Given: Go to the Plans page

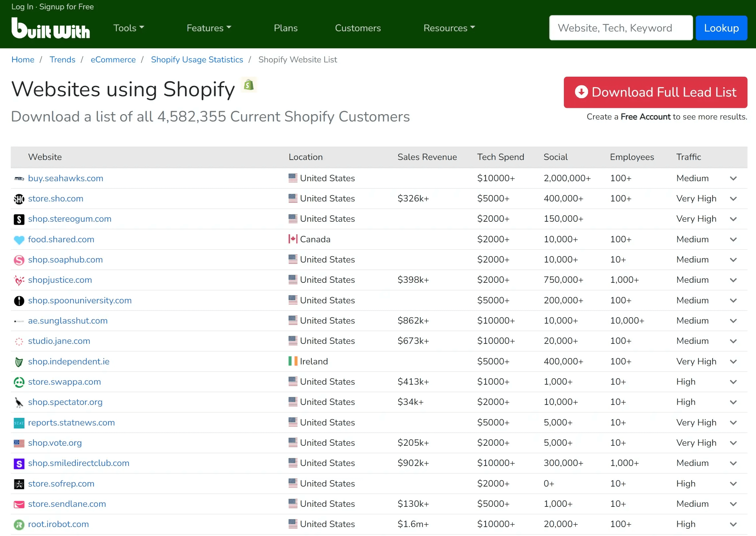Looking at the screenshot, I should [285, 28].
